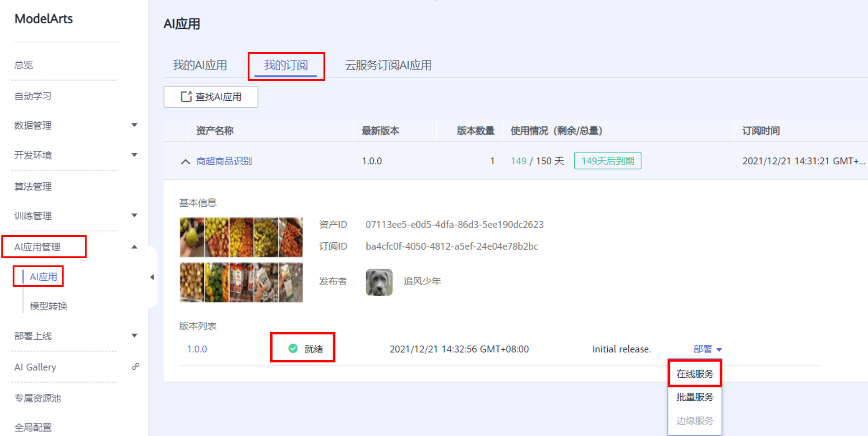Click the 149天后到期 expiry badge
The width and height of the screenshot is (868, 436).
[x=608, y=161]
